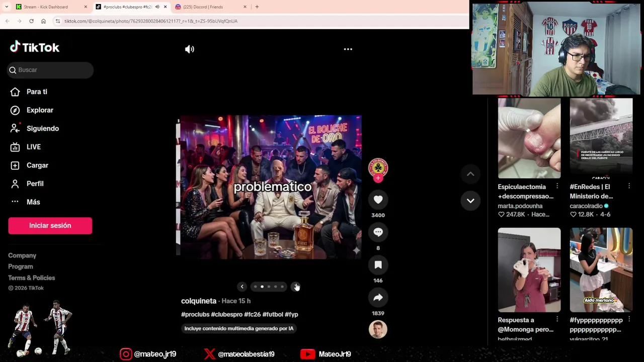Mute the TikTok browser tab audio

pos(157,7)
